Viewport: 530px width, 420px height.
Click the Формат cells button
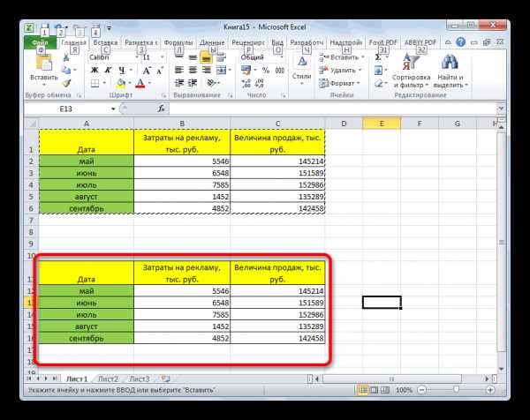339,83
